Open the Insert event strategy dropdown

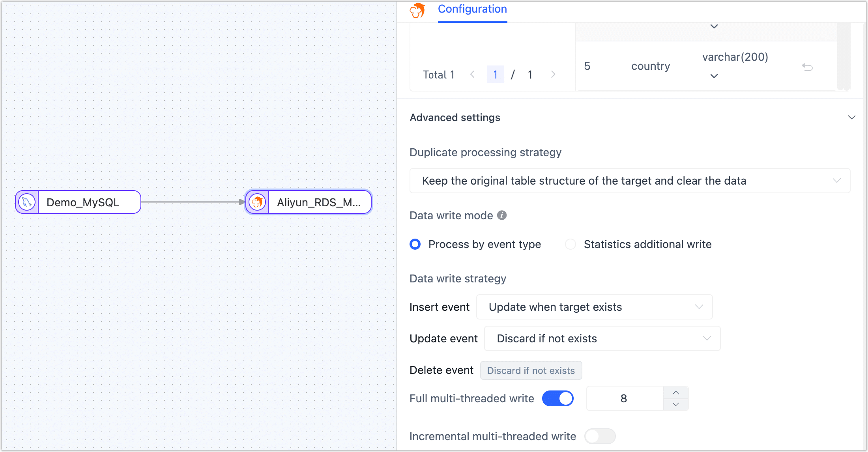click(x=594, y=307)
